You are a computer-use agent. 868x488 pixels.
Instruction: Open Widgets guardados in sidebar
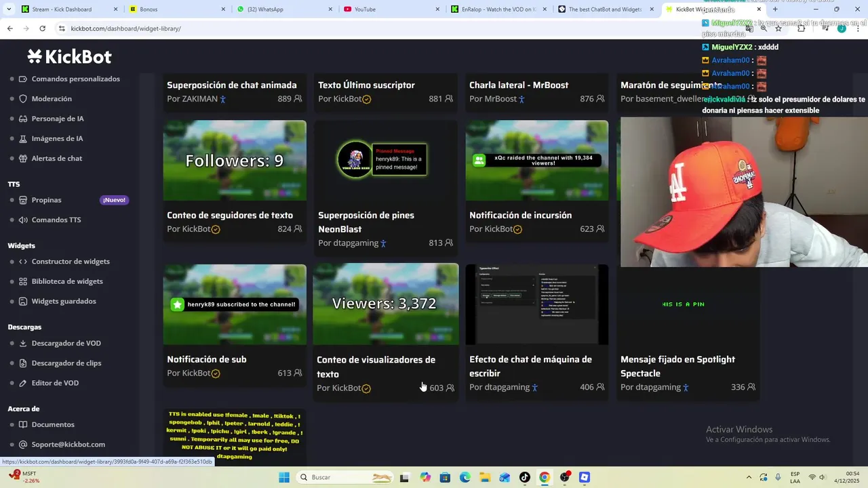pos(64,301)
